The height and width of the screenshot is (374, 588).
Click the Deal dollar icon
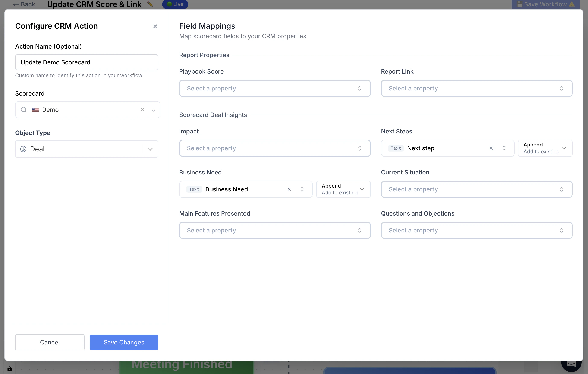tap(23, 149)
